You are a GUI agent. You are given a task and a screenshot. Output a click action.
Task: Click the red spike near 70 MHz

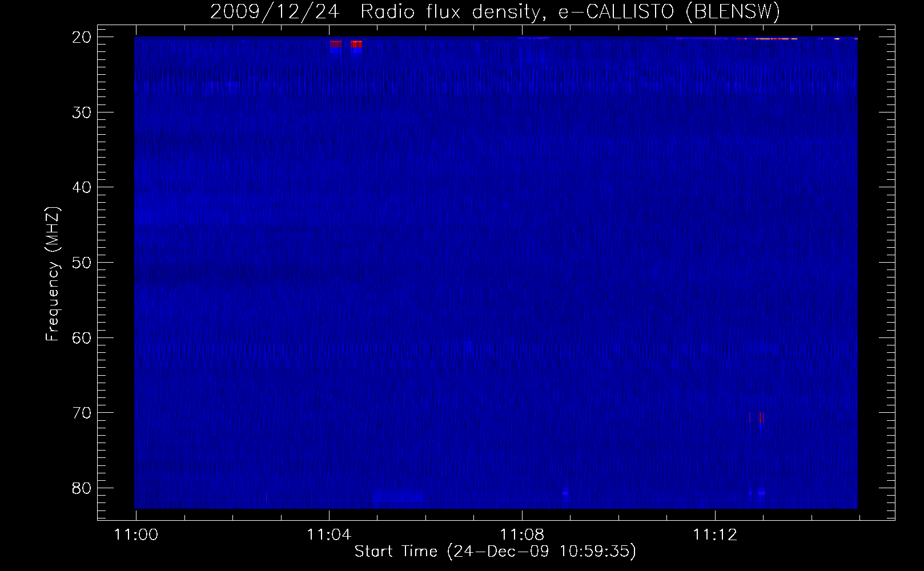pyautogui.click(x=761, y=417)
